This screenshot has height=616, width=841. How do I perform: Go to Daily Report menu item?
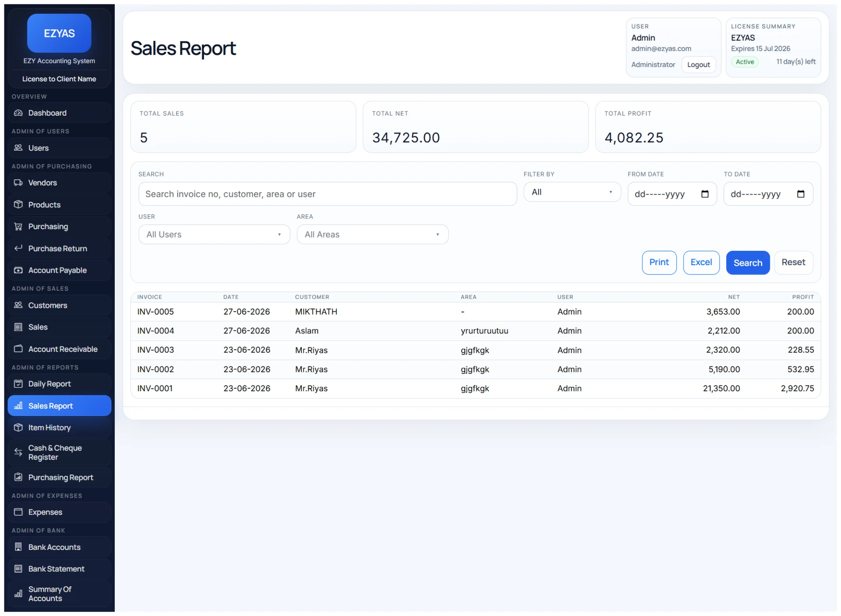point(59,384)
